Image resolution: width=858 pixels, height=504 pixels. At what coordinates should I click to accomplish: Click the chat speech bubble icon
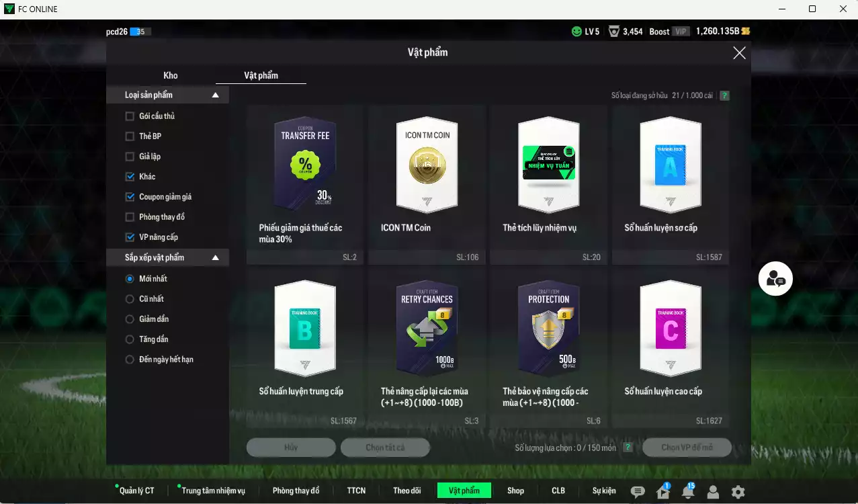638,492
